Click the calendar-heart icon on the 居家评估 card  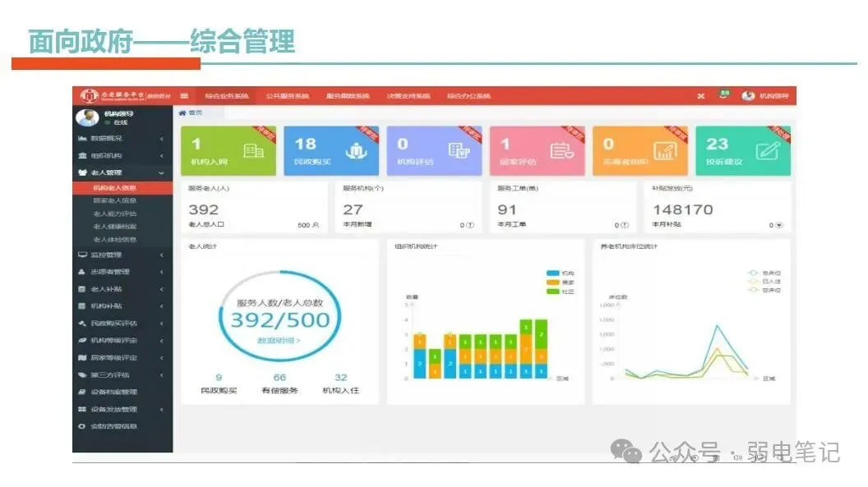(562, 151)
